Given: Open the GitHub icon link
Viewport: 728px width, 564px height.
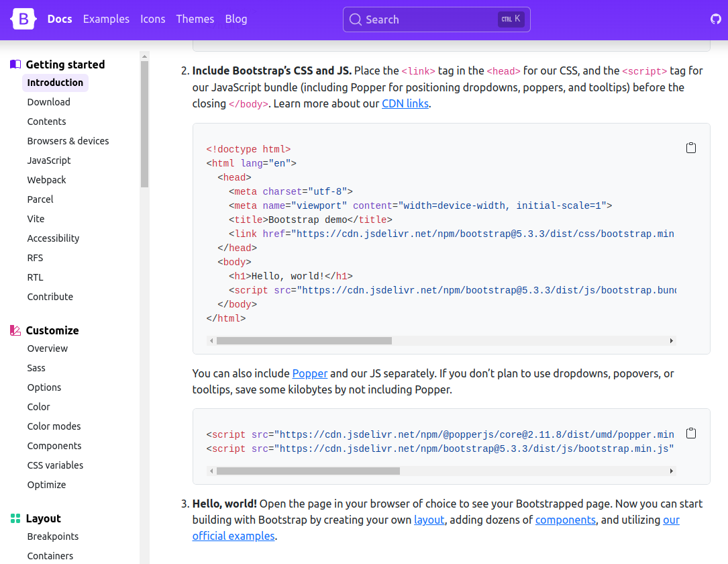Looking at the screenshot, I should click(x=715, y=19).
